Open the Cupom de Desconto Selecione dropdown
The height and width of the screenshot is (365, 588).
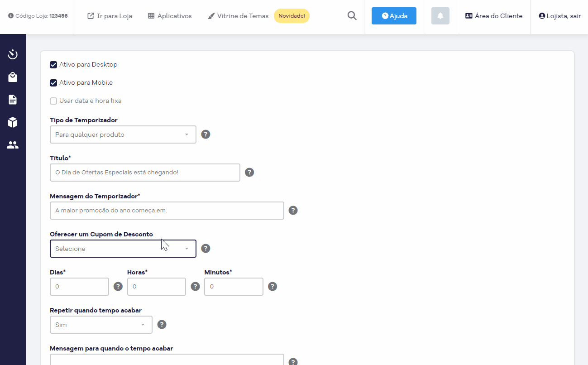(123, 249)
